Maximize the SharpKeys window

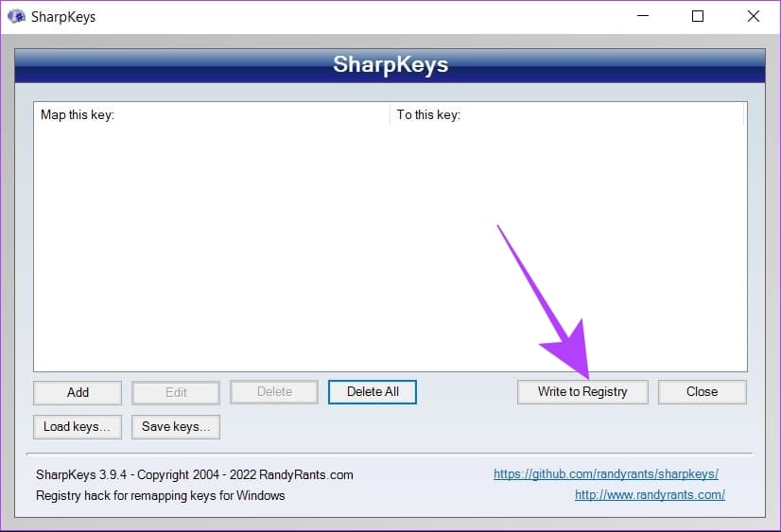pos(698,16)
